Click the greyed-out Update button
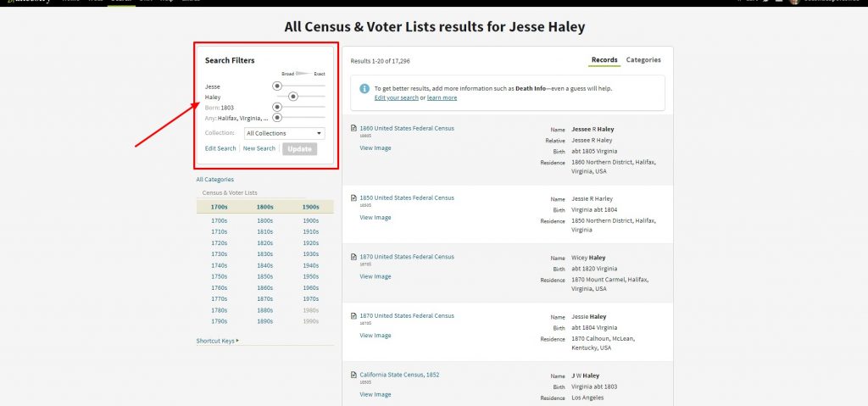This screenshot has height=406, width=868. 300,148
